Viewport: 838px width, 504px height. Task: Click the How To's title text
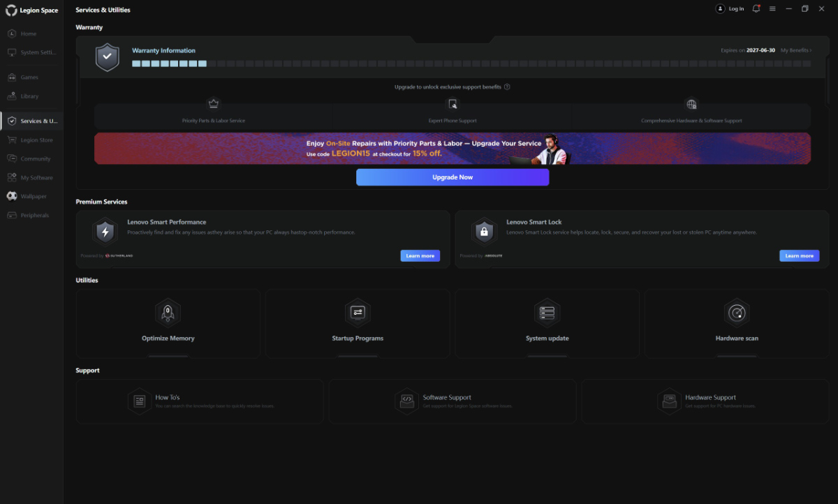coord(168,397)
